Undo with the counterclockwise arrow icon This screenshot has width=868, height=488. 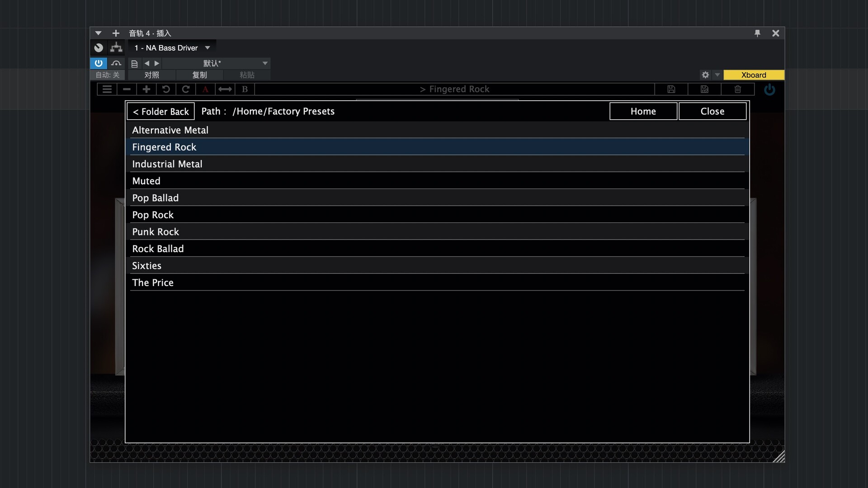[x=166, y=89]
